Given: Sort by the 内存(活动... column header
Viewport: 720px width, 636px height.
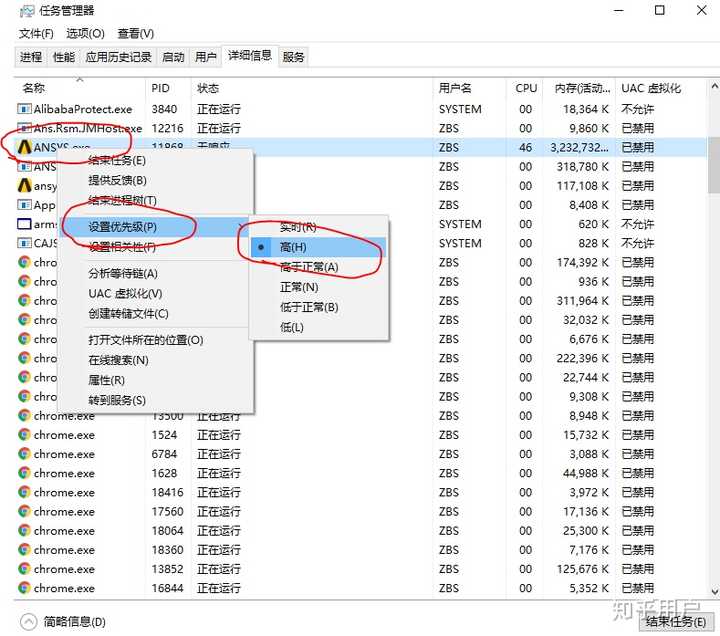Looking at the screenshot, I should [579, 88].
